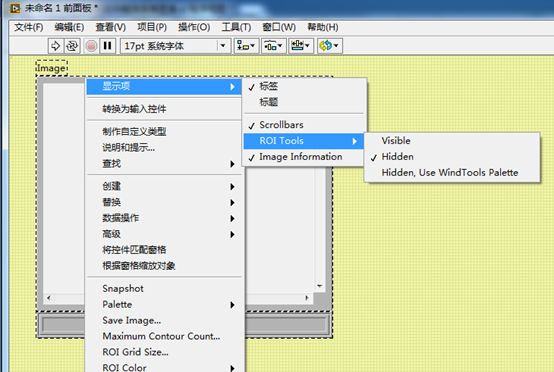Click the image display's vertical scrollbar down arrow
This screenshot has height=372, width=554.
pyautogui.click(x=320, y=286)
